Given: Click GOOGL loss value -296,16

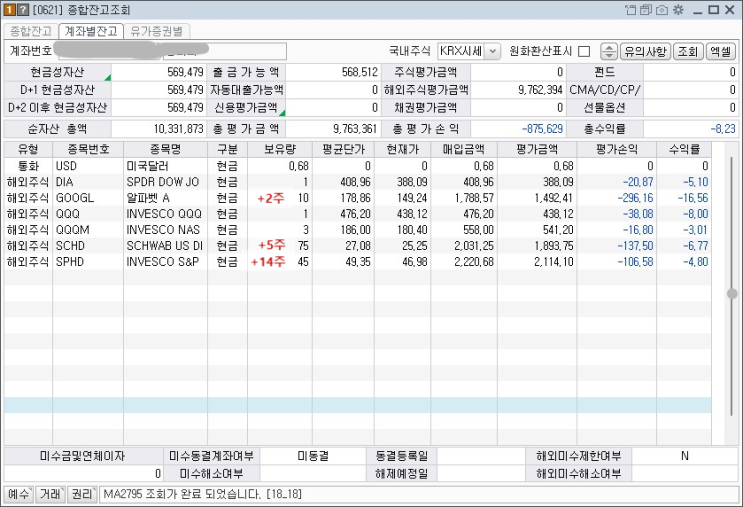Looking at the screenshot, I should pyautogui.click(x=635, y=198).
